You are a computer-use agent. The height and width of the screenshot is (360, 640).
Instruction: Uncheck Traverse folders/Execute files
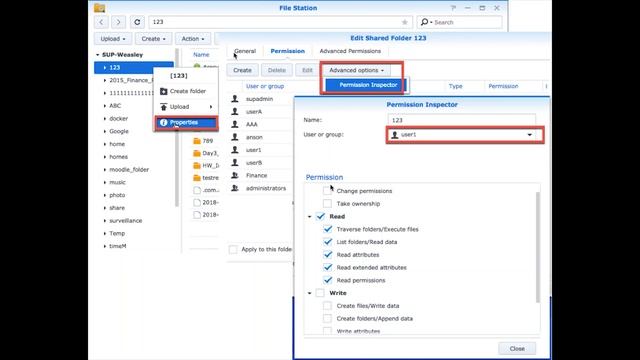click(327, 229)
